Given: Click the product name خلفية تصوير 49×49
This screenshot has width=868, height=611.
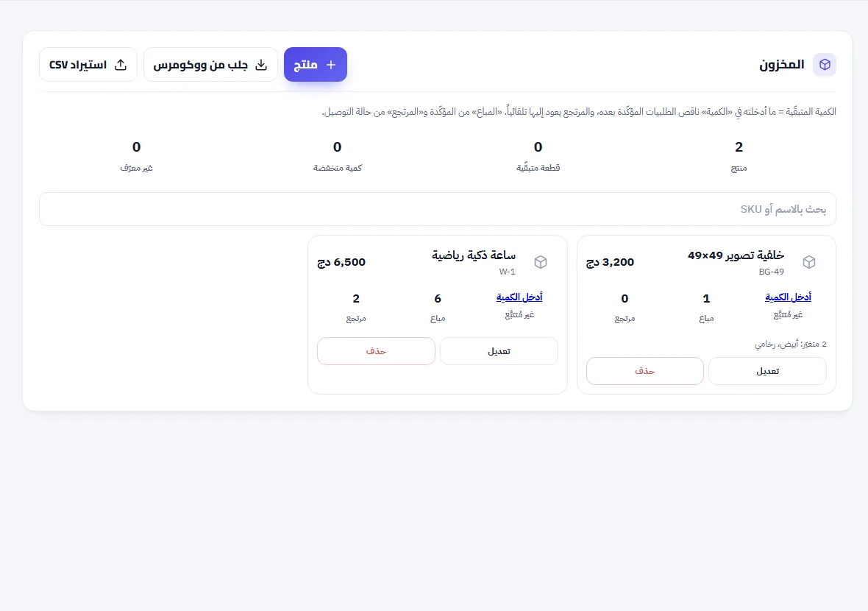Looking at the screenshot, I should 736,255.
